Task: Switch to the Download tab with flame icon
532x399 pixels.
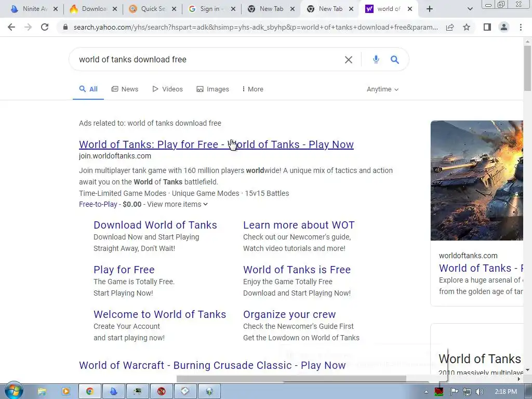Action: tap(89, 9)
